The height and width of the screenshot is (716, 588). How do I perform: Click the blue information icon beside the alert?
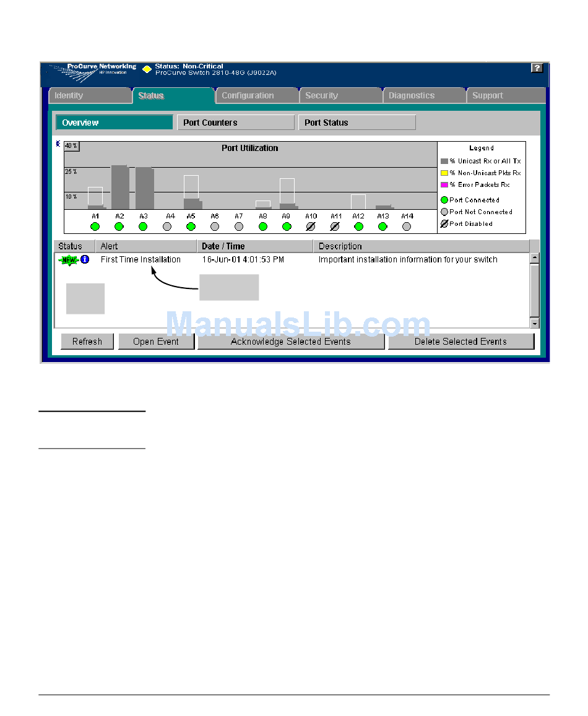coord(85,259)
